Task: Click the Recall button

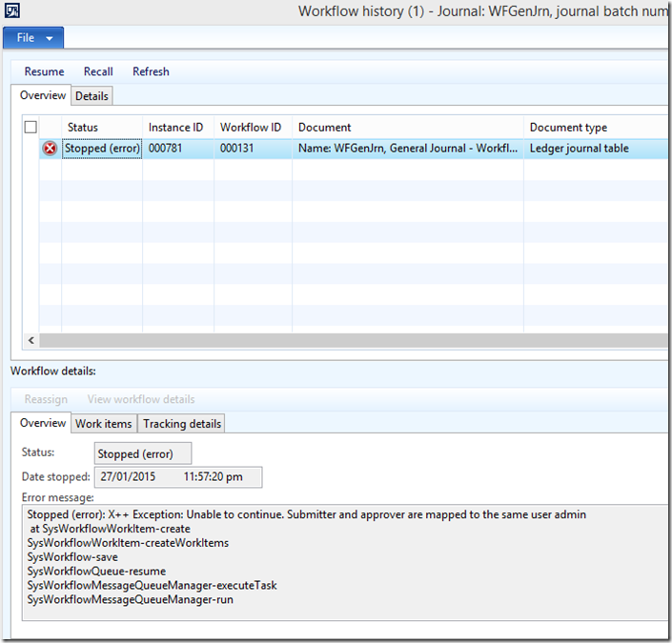Action: (98, 71)
